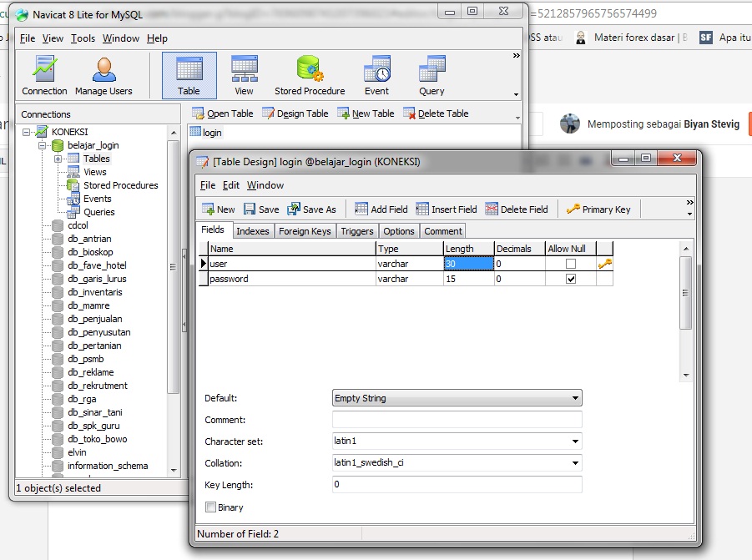The height and width of the screenshot is (560, 752).
Task: Save the table design
Action: click(x=261, y=209)
